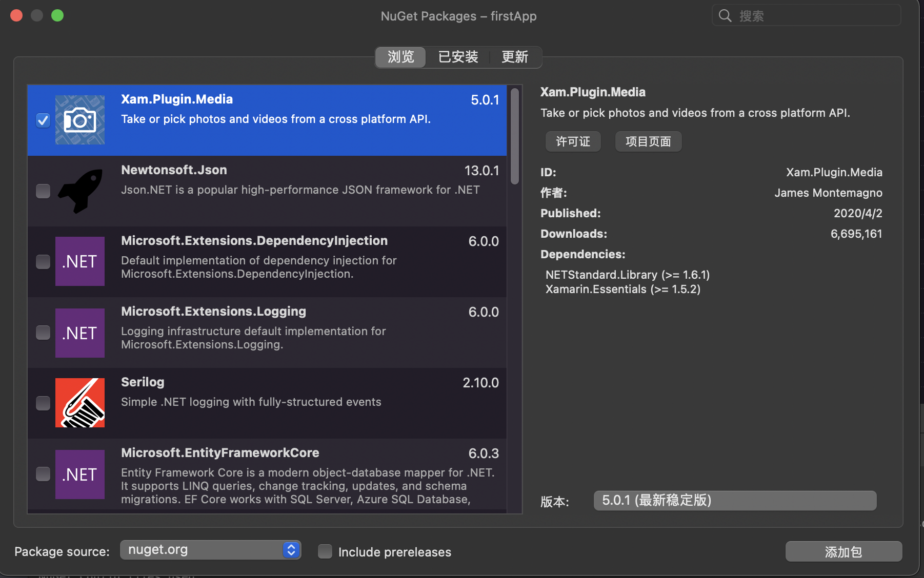Click the Serilog package icon
The width and height of the screenshot is (924, 578).
(80, 403)
